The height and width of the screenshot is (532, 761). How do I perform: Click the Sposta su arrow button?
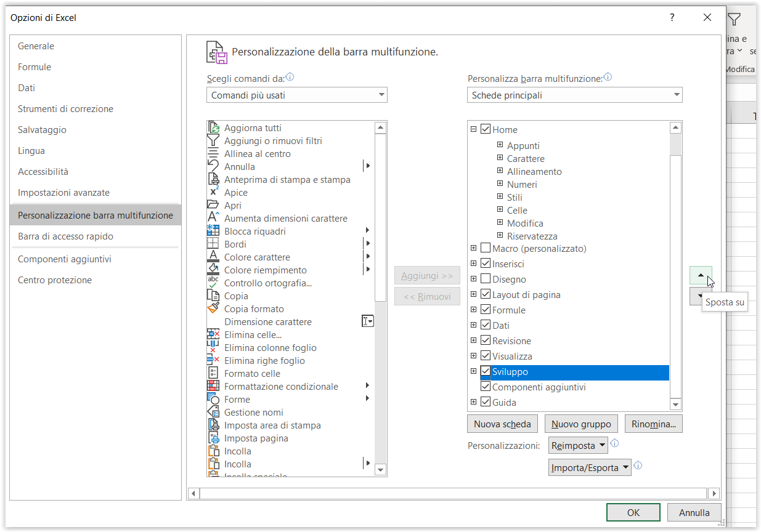tap(701, 275)
